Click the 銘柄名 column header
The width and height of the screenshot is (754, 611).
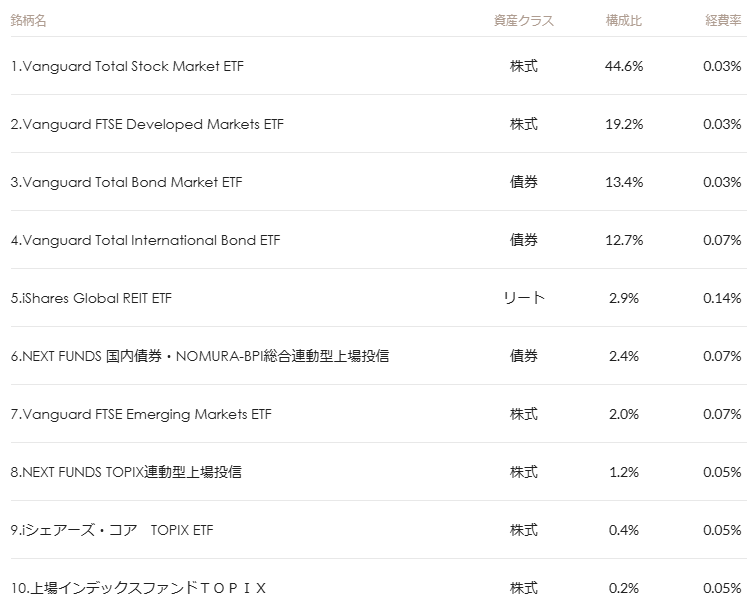[28, 20]
